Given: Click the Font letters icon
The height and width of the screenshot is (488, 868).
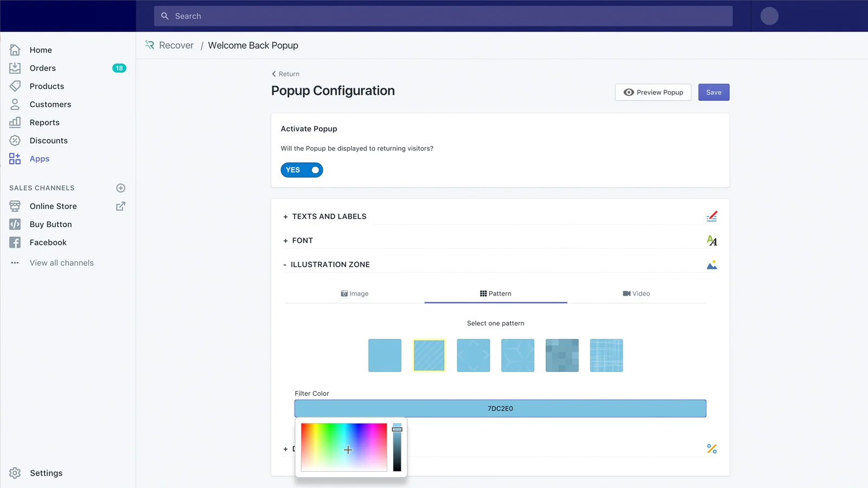Looking at the screenshot, I should point(712,241).
